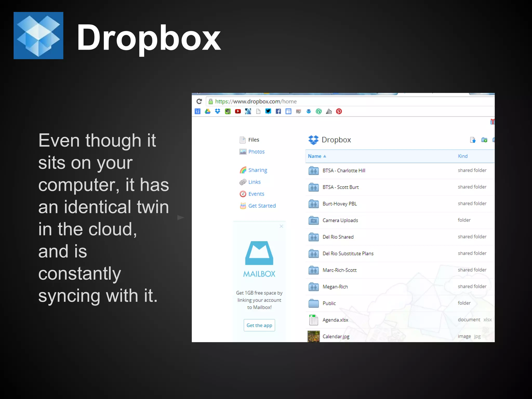The image size is (532, 399).
Task: Click 'Get 1GB free space' promo text
Action: coord(259,300)
